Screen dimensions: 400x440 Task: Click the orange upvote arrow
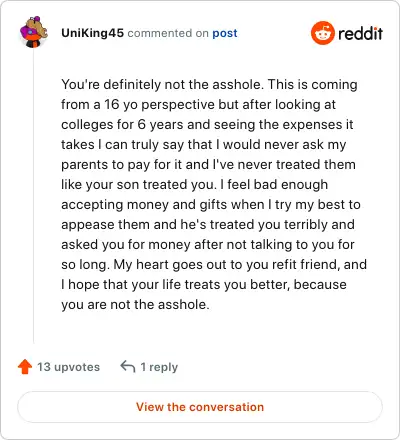(25, 367)
